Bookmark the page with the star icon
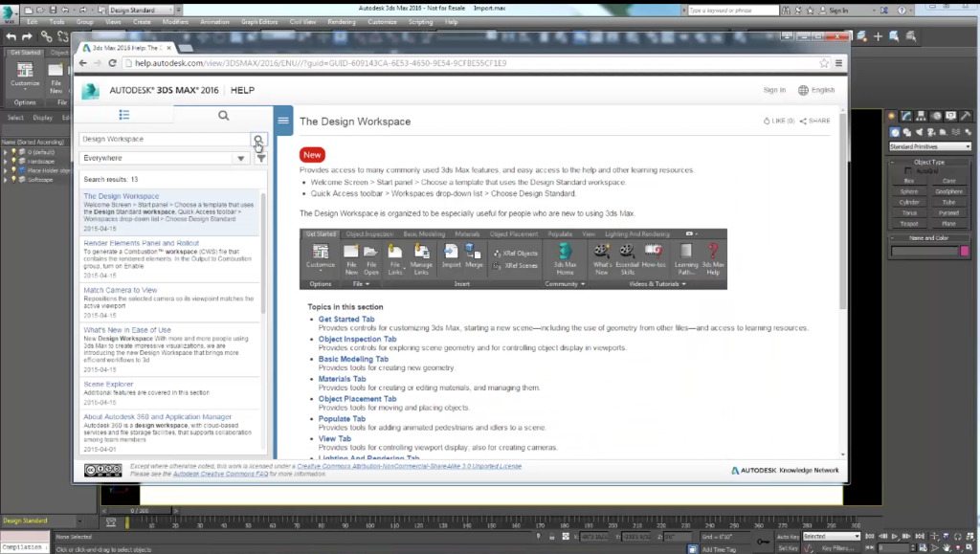The width and height of the screenshot is (980, 554). tap(824, 63)
